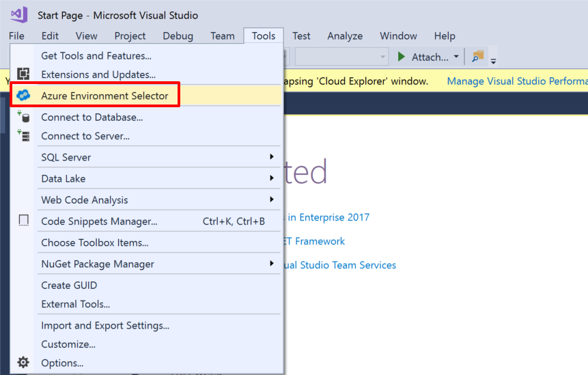Click the Options gear icon
Image resolution: width=588 pixels, height=375 pixels.
coord(23,363)
